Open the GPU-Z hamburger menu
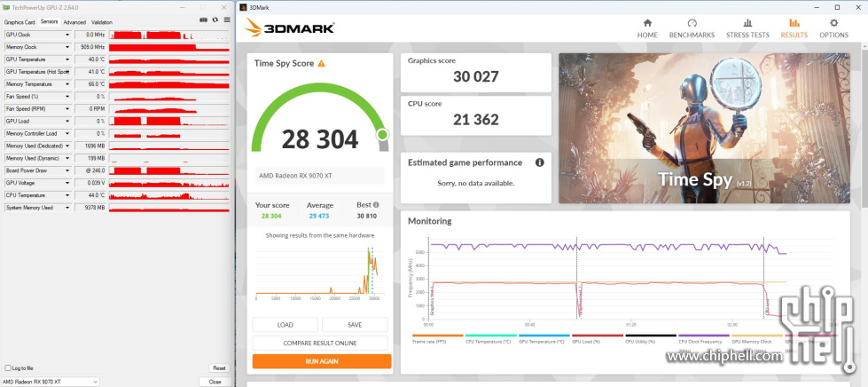This screenshot has height=387, width=868. coord(226,20)
